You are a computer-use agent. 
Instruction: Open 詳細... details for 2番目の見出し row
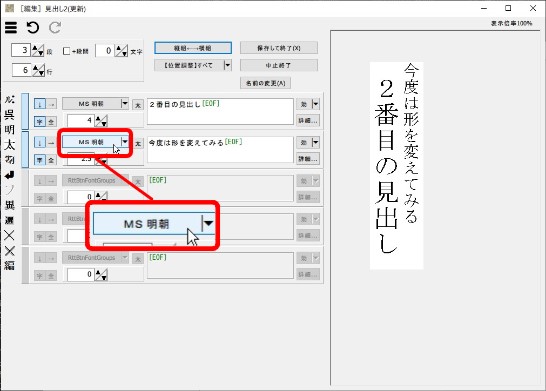click(x=308, y=121)
